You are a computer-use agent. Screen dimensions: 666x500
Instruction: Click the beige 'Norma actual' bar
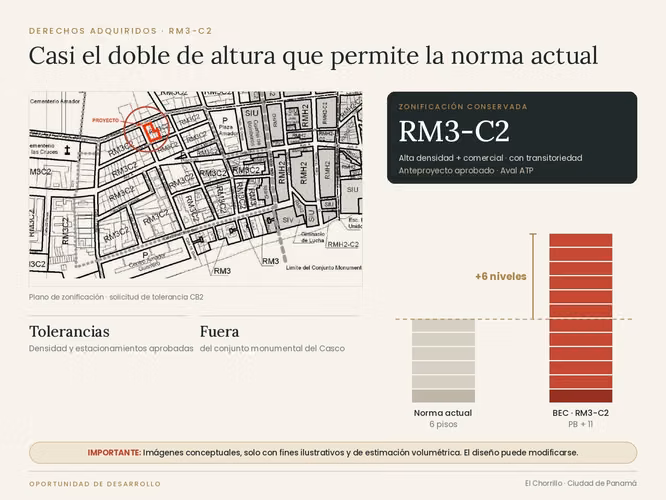click(443, 361)
